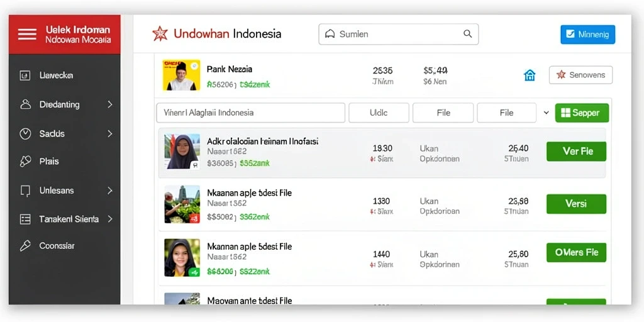
Task: Expand the Unlesans sidebar submenu arrow
Action: tap(109, 191)
